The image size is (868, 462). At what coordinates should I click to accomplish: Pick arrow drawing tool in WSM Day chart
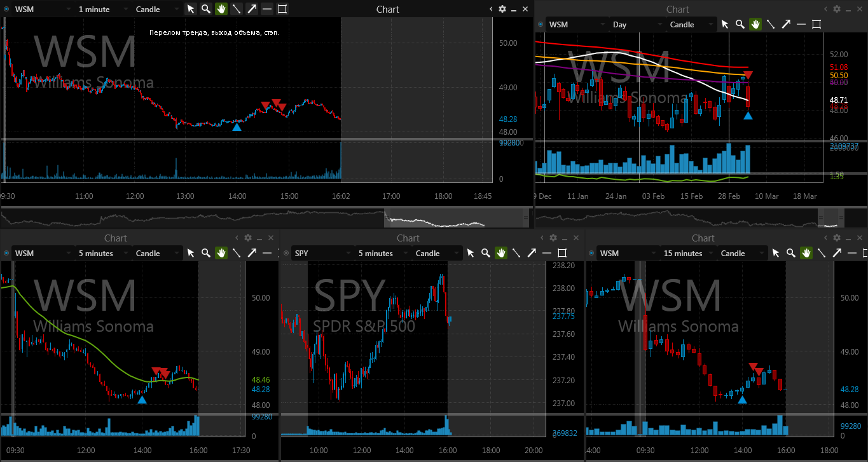point(786,24)
